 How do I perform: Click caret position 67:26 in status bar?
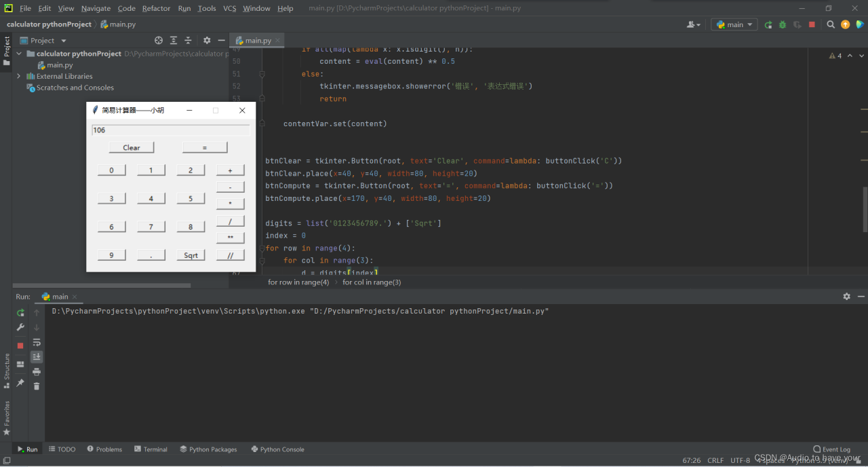692,460
